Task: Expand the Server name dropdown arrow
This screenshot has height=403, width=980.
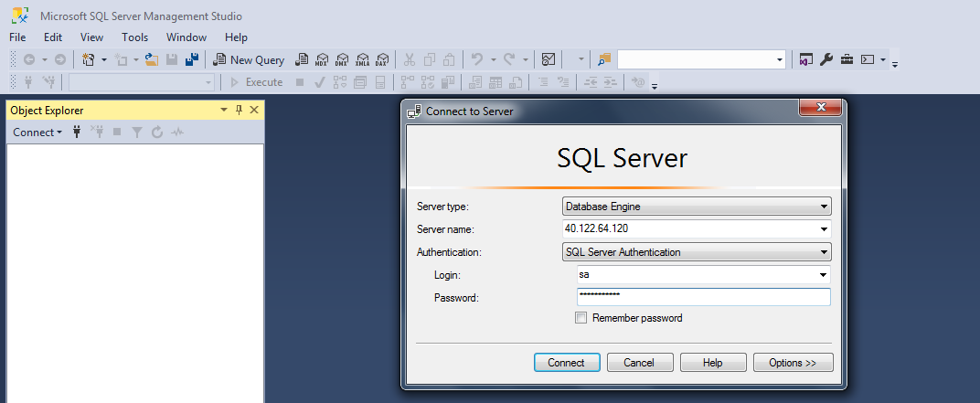Action: point(825,229)
